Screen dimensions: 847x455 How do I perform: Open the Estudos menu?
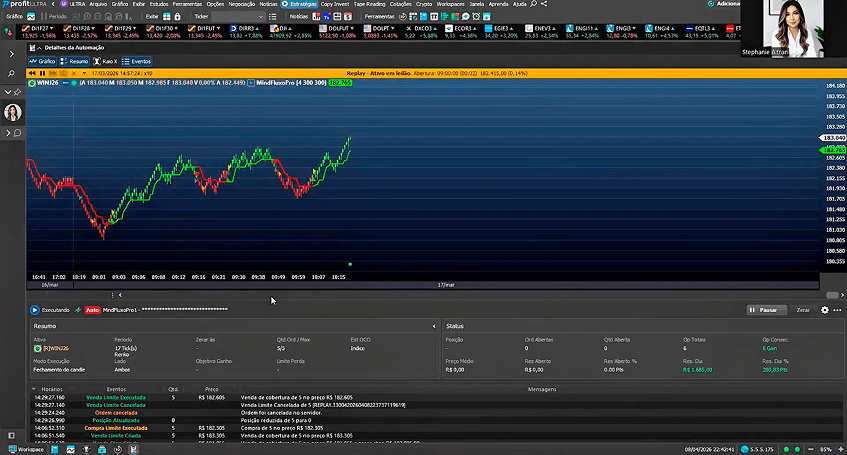tap(159, 4)
